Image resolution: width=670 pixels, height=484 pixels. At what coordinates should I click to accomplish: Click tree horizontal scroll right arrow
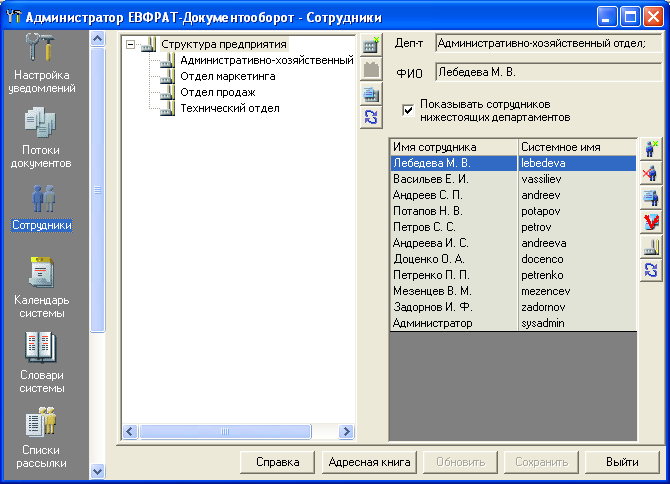click(x=346, y=432)
